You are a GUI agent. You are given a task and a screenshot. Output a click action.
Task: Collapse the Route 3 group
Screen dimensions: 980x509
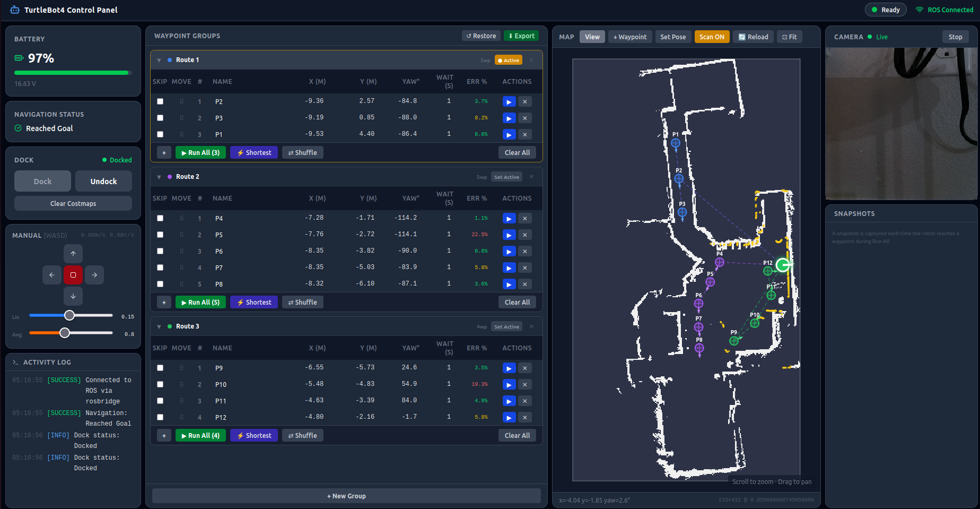pos(159,327)
